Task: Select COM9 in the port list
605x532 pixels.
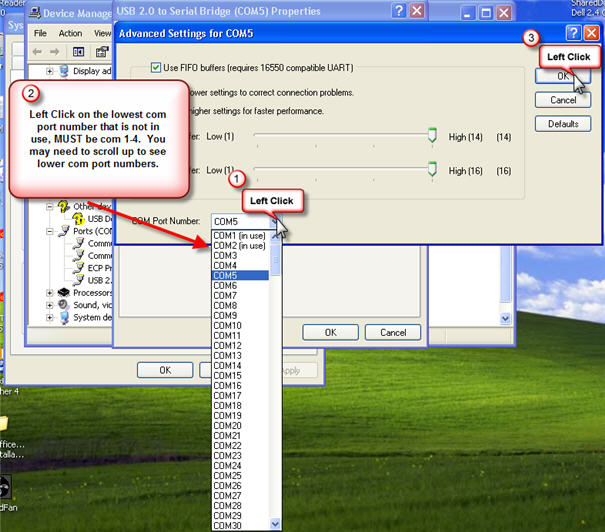Action: point(241,316)
